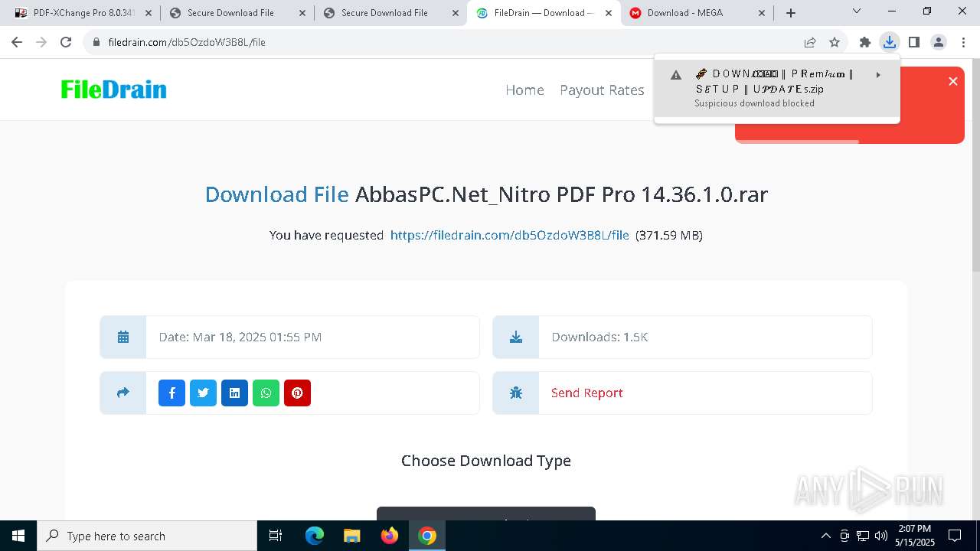Open Chrome downloads toolbar icon
980x551 pixels.
[890, 42]
